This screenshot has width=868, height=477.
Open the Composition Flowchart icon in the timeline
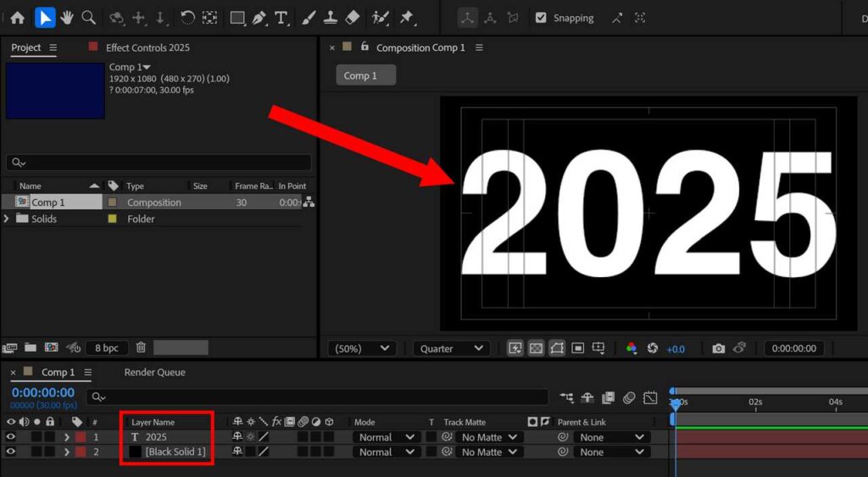pyautogui.click(x=567, y=397)
